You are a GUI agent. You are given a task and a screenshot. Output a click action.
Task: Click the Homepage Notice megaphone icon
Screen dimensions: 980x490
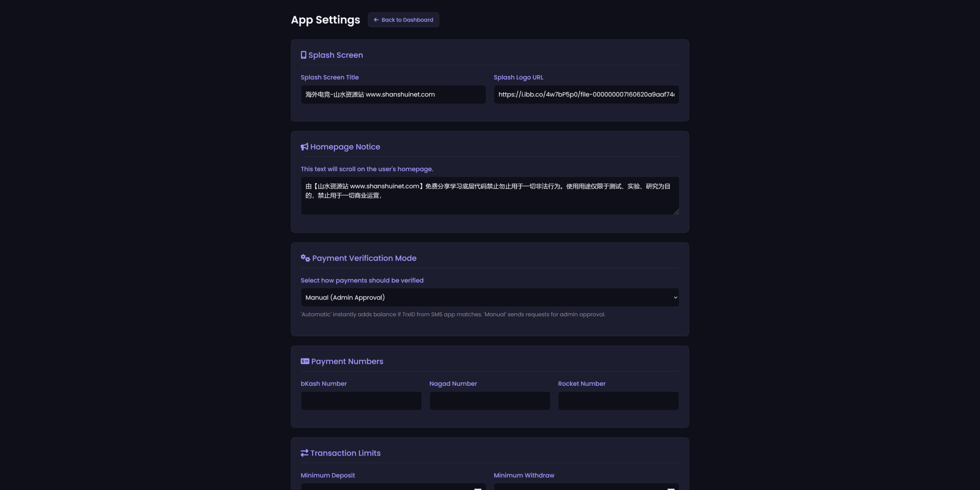tap(304, 147)
